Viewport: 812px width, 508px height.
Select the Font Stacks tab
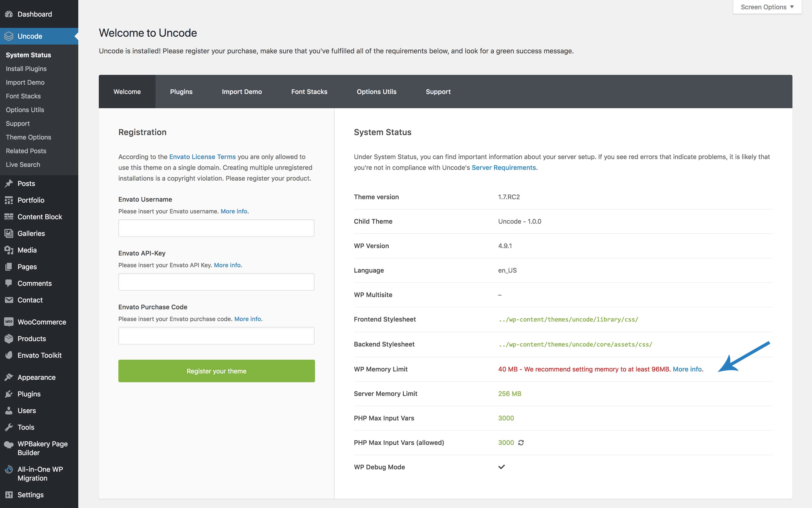click(x=309, y=92)
